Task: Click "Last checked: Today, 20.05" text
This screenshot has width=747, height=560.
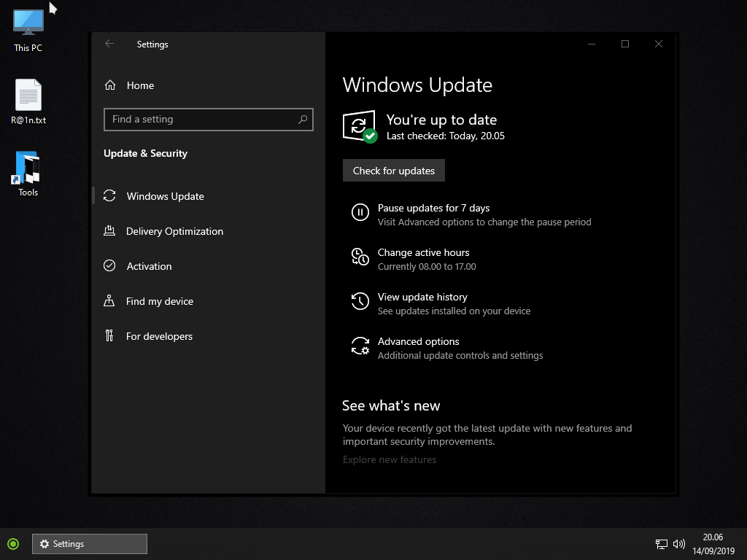Action: (x=446, y=136)
